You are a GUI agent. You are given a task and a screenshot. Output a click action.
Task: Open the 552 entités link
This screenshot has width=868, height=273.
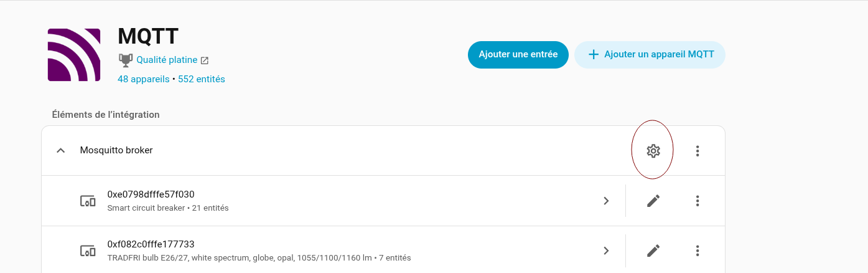(x=202, y=79)
